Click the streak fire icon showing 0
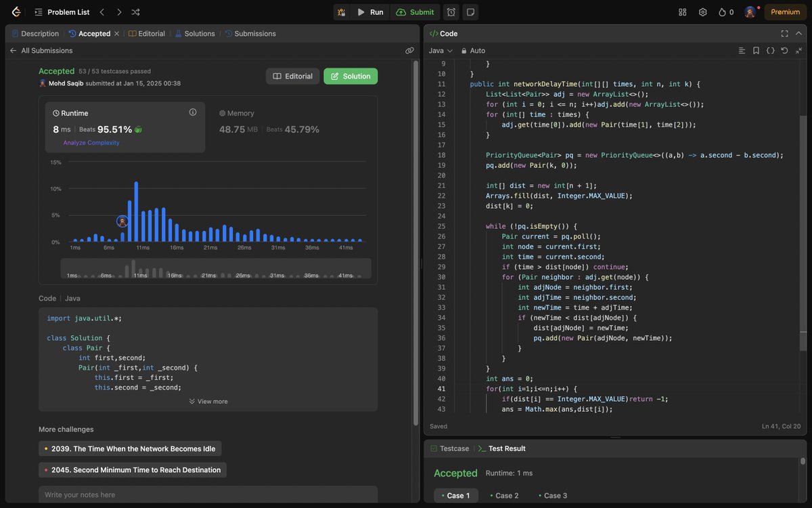Screen dimensions: 812x508 (x=726, y=12)
